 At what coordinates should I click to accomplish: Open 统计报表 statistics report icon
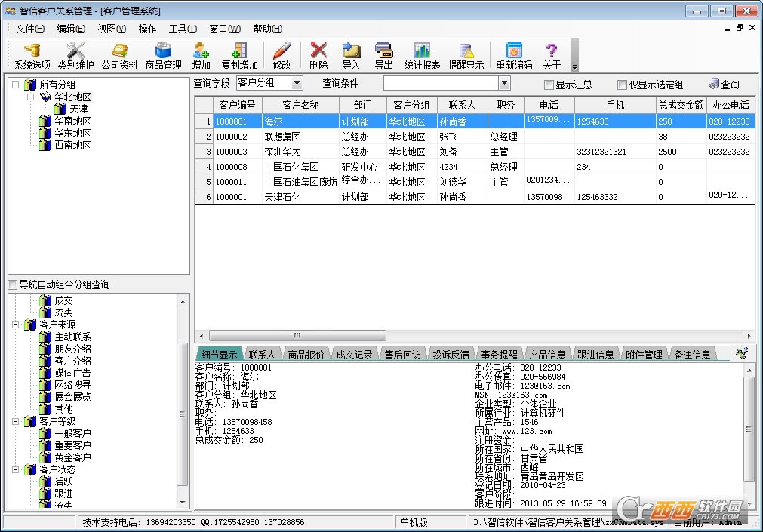click(x=422, y=56)
